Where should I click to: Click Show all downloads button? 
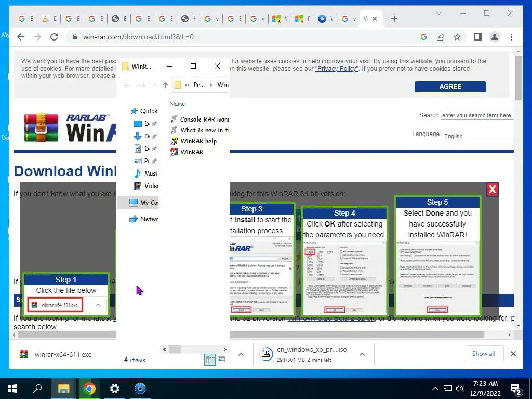[484, 354]
